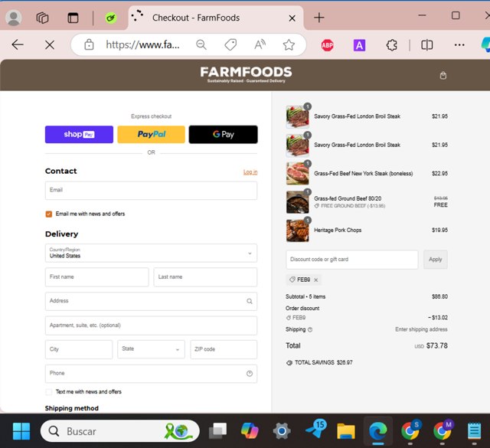Toggle the vertical tabs icon
The width and height of the screenshot is (490, 448).
(x=73, y=18)
